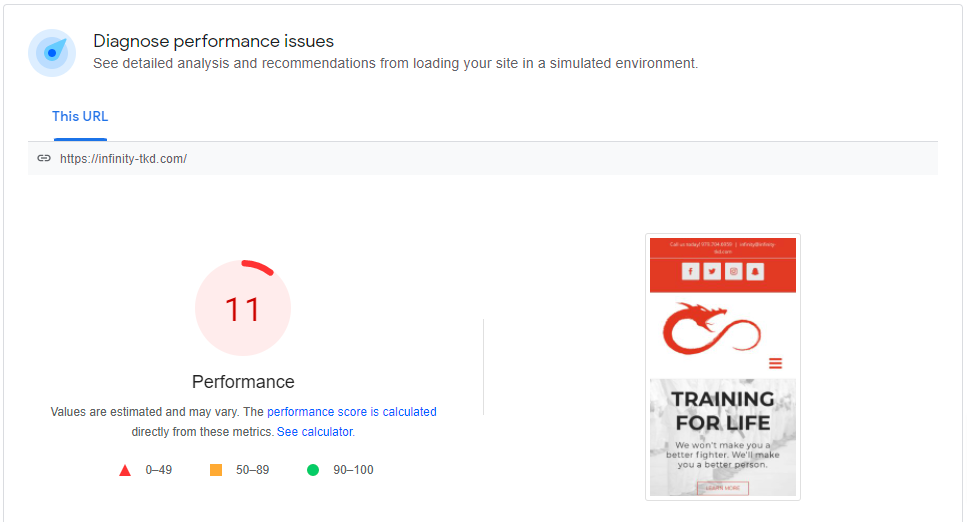Click the Diagnose performance issues heading
Screen dimensions: 967x522
(213, 41)
